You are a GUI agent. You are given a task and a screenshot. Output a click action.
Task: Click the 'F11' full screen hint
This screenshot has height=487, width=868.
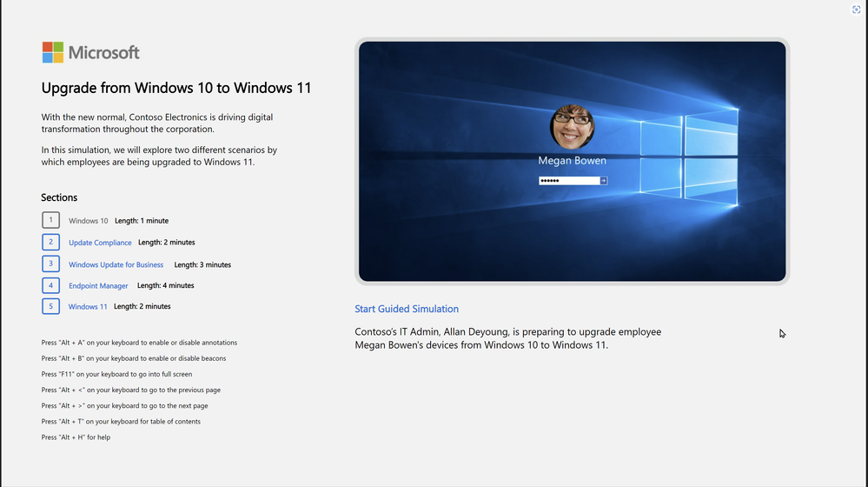coord(116,374)
